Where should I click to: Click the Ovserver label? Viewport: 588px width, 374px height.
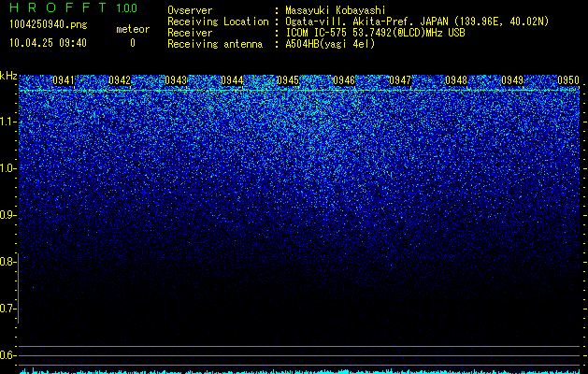190,10
